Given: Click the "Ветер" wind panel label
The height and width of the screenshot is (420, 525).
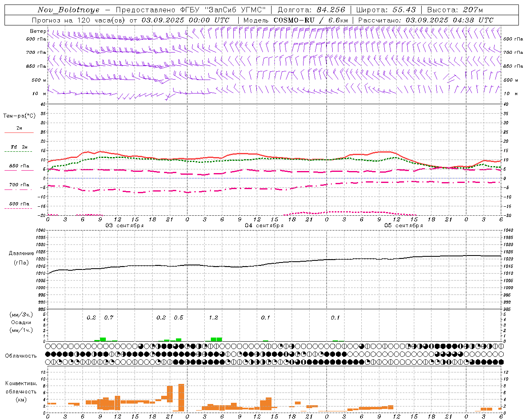Looking at the screenshot, I should click(x=38, y=31).
